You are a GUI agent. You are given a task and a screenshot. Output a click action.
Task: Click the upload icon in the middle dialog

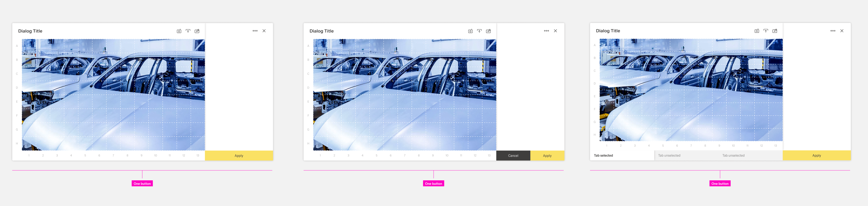(x=479, y=31)
